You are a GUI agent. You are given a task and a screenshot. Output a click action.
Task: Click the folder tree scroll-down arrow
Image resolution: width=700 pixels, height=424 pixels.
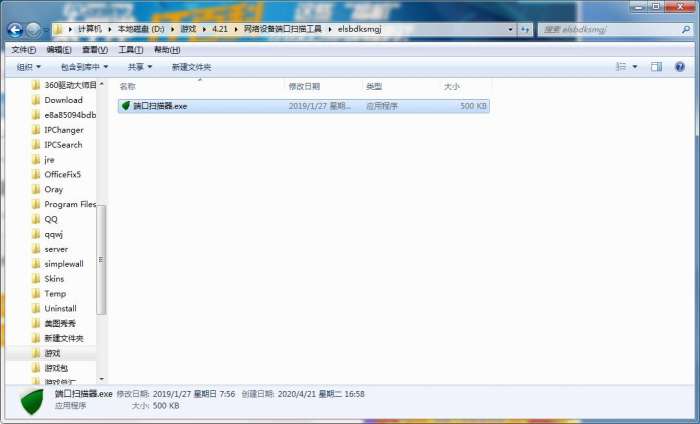[x=101, y=379]
